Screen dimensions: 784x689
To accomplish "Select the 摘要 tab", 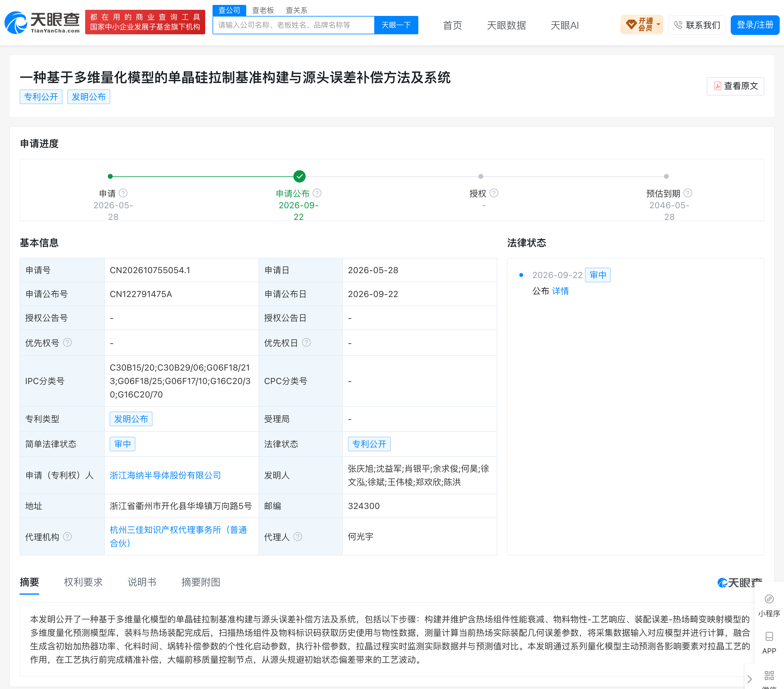I will (x=29, y=582).
